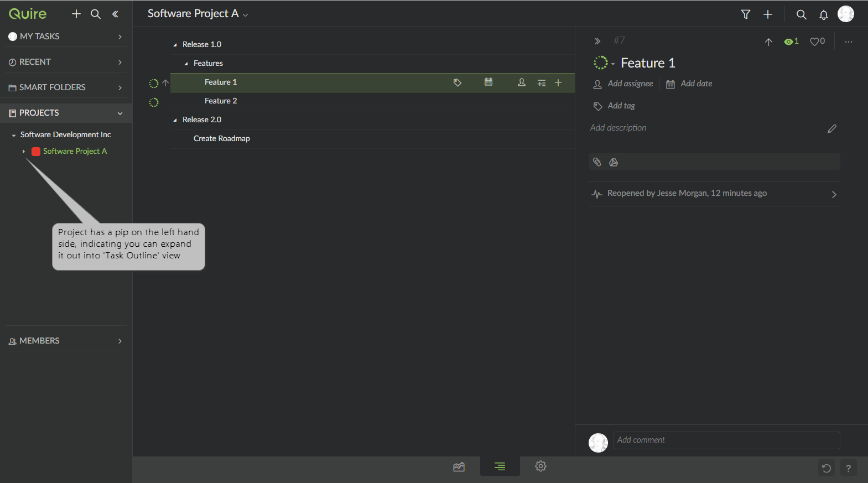
Task: Open the user avatar menu in top bar
Action: (x=846, y=14)
